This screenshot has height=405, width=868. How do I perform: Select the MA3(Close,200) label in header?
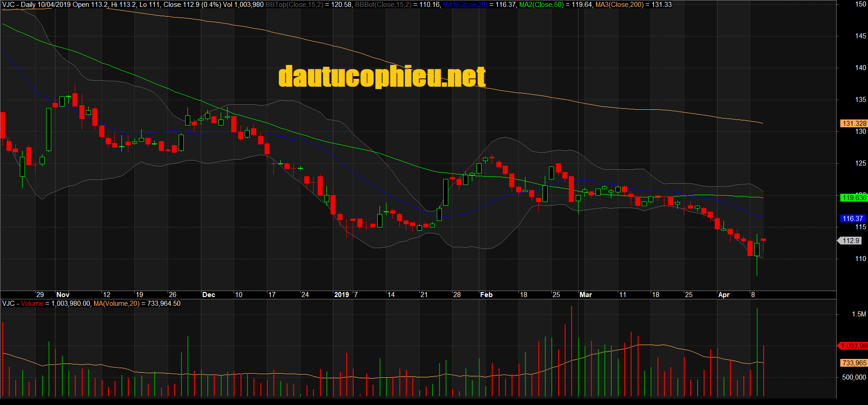tap(619, 5)
